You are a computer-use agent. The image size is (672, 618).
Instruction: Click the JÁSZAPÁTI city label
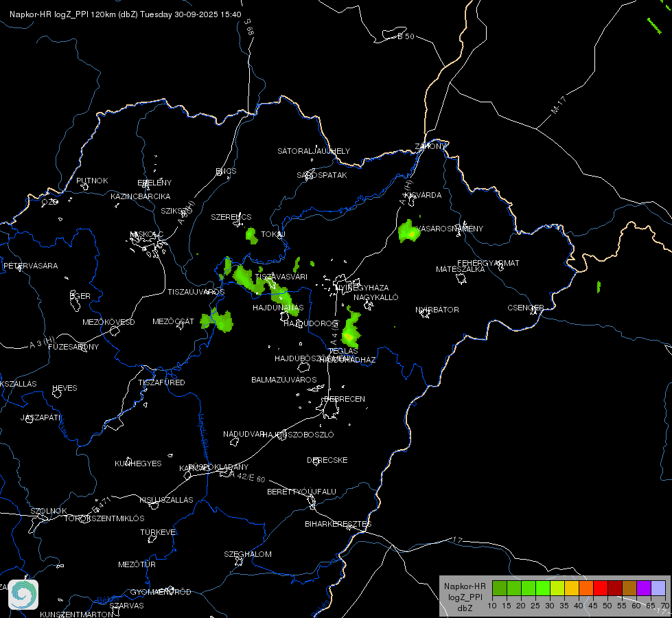click(x=40, y=417)
